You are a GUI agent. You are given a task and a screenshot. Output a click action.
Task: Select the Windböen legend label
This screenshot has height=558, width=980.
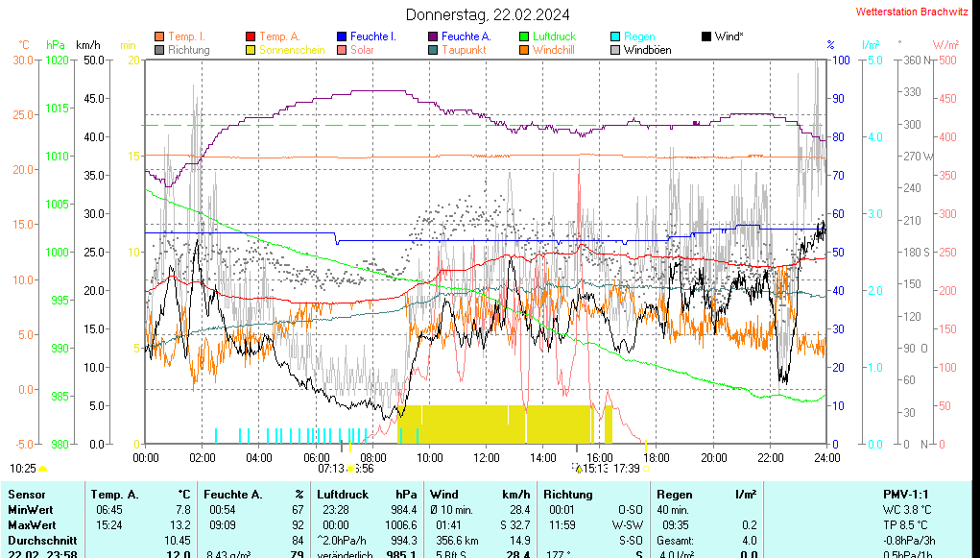pyautogui.click(x=647, y=50)
